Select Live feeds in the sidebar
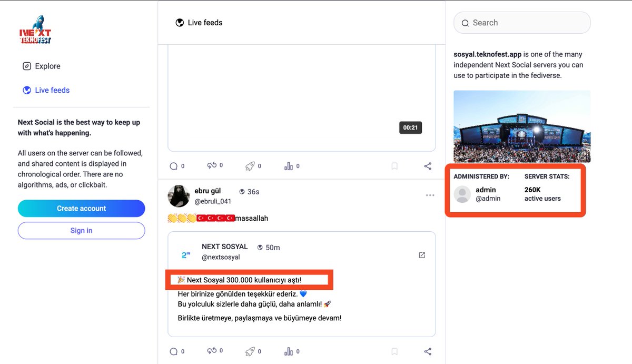Screen dimensions: 632x364 tap(46, 90)
